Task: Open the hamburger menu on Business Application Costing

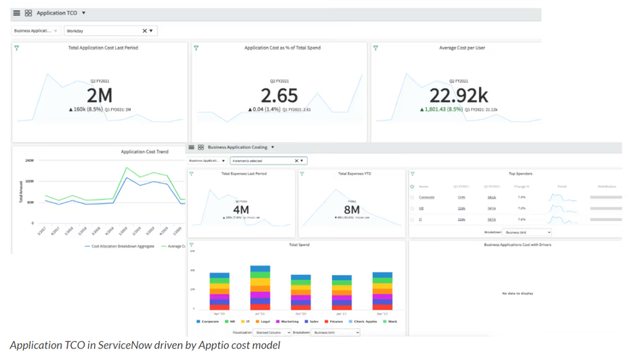Action: pos(192,147)
